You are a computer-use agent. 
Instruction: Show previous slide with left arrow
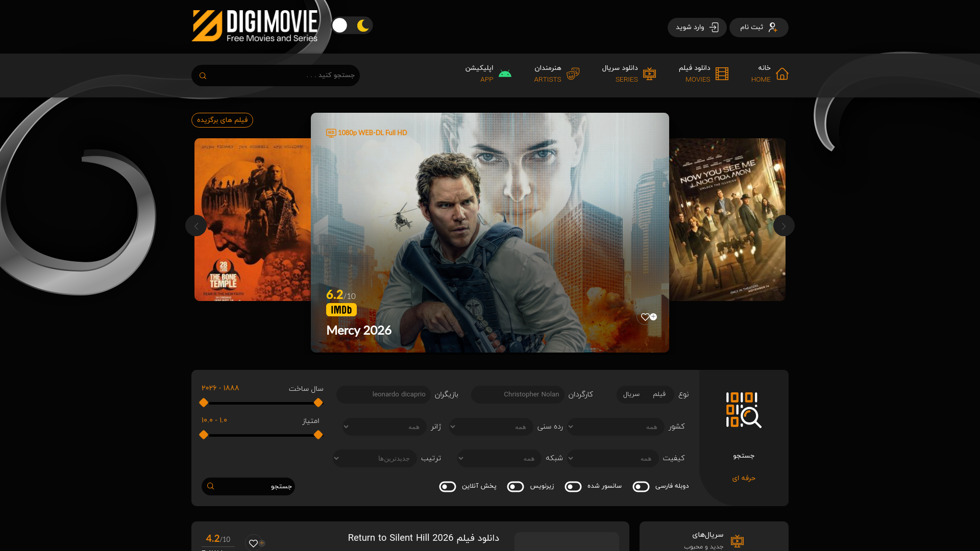[x=196, y=226]
